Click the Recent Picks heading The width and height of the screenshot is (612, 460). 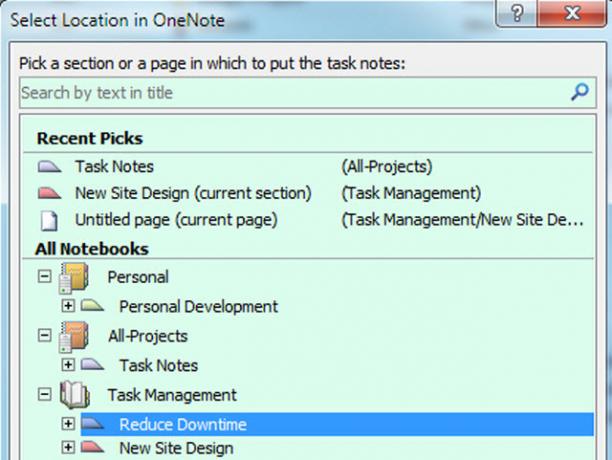(90, 139)
